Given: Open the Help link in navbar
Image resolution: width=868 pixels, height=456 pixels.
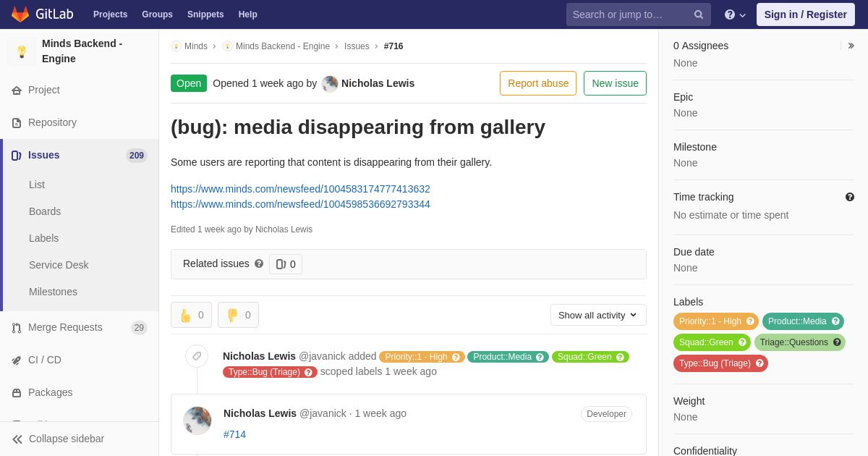Looking at the screenshot, I should 248,14.
